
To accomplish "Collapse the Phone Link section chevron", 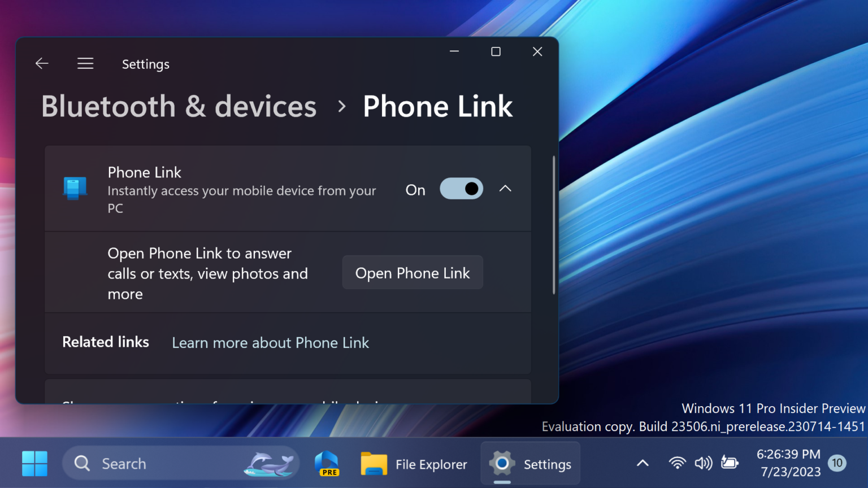I will tap(505, 189).
